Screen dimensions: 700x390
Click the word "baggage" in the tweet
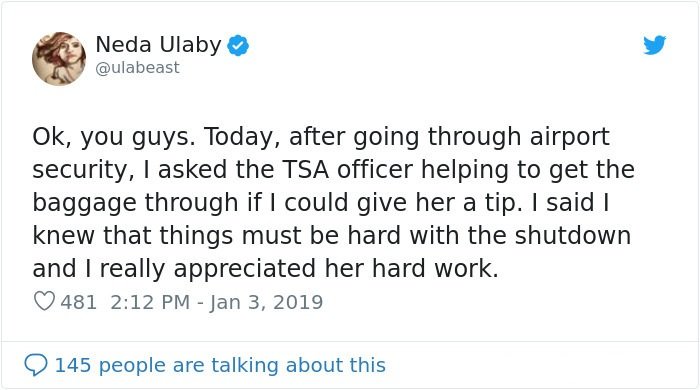(84, 204)
